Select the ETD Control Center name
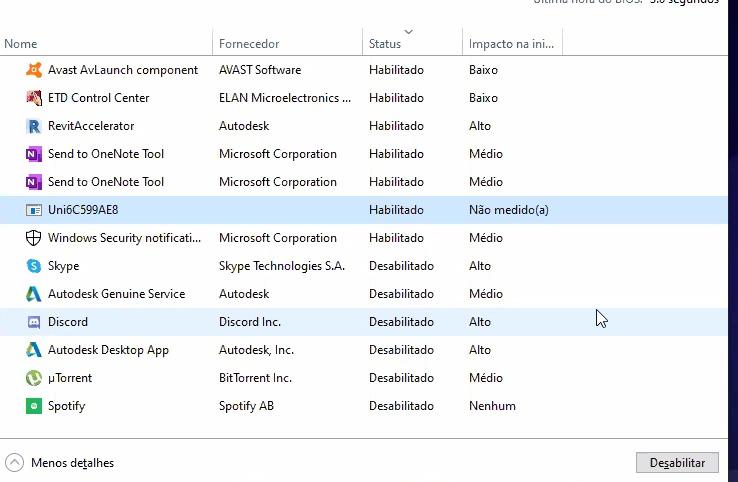The height and width of the screenshot is (482, 738). point(98,98)
